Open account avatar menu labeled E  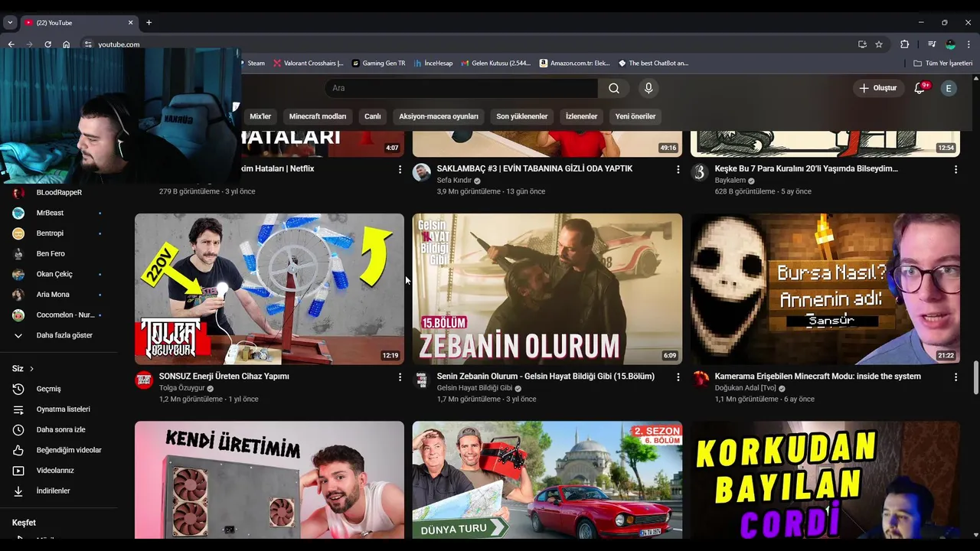point(948,88)
